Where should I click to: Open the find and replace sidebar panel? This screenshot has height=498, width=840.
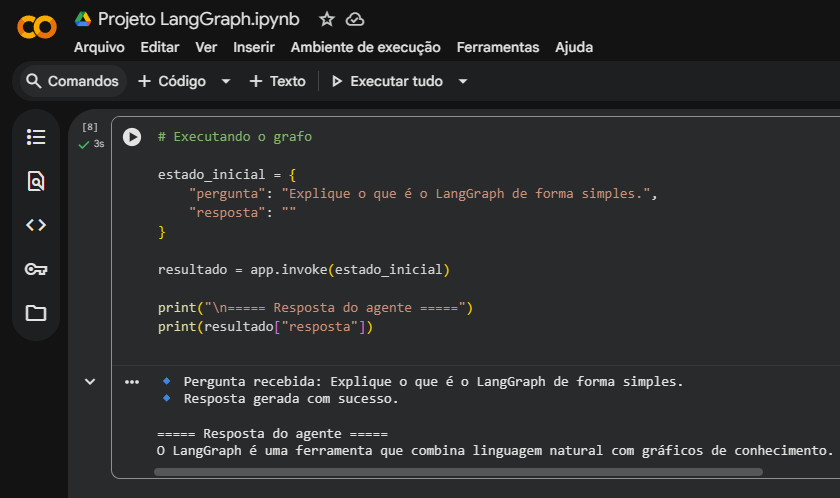(36, 181)
